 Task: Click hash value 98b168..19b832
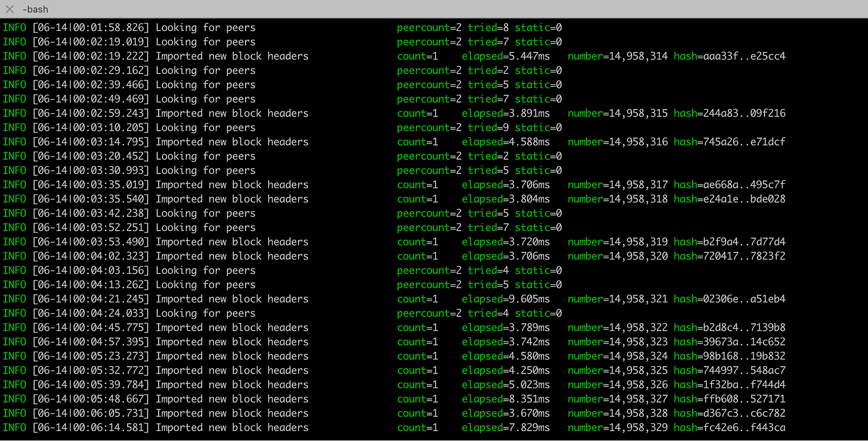click(743, 356)
